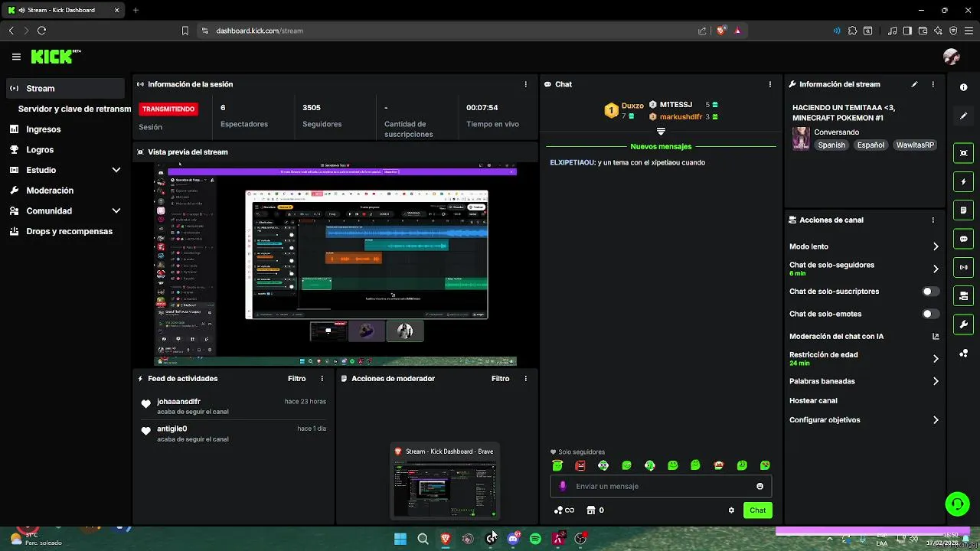Screen dimensions: 980x551
Task: Open Chat de solo-seguidores settings chevron
Action: 936,269
